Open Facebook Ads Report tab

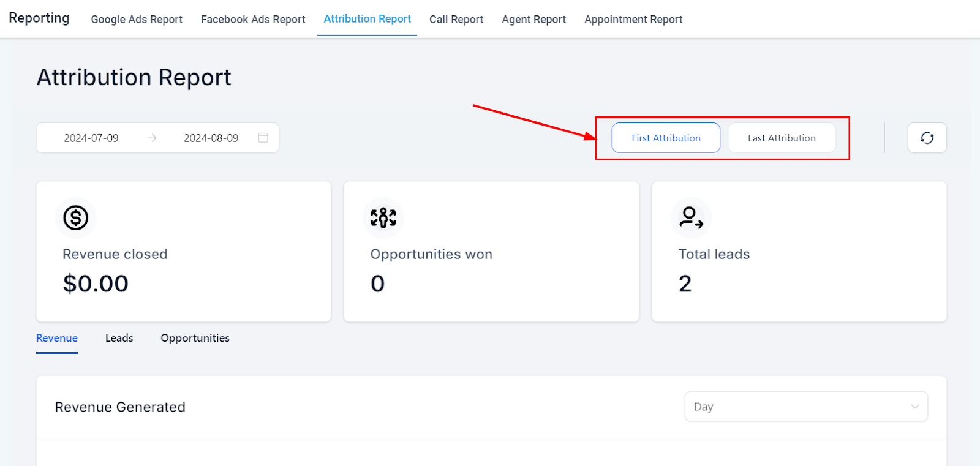(x=253, y=19)
